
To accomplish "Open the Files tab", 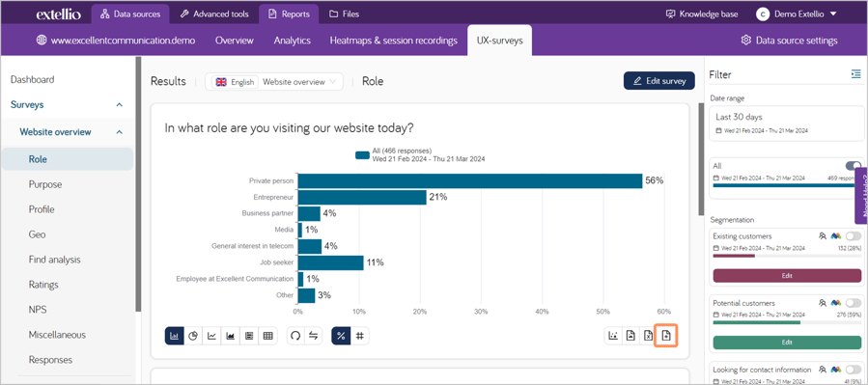I will [x=344, y=14].
